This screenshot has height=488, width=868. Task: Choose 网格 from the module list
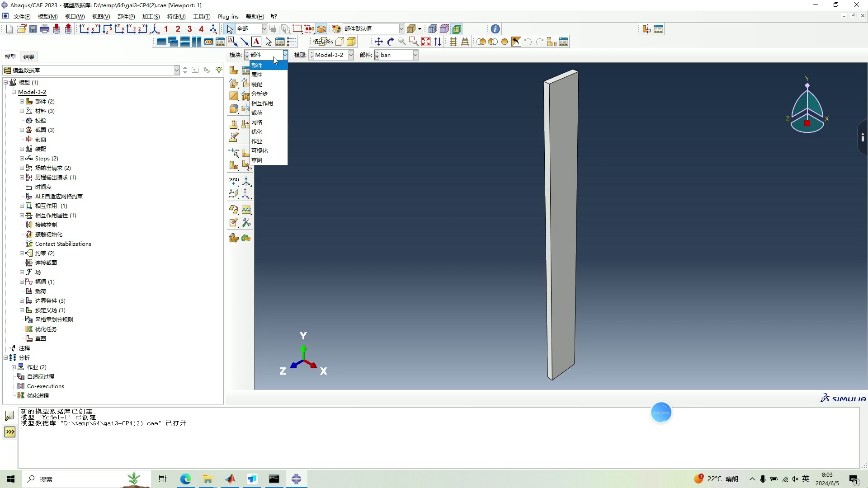257,122
